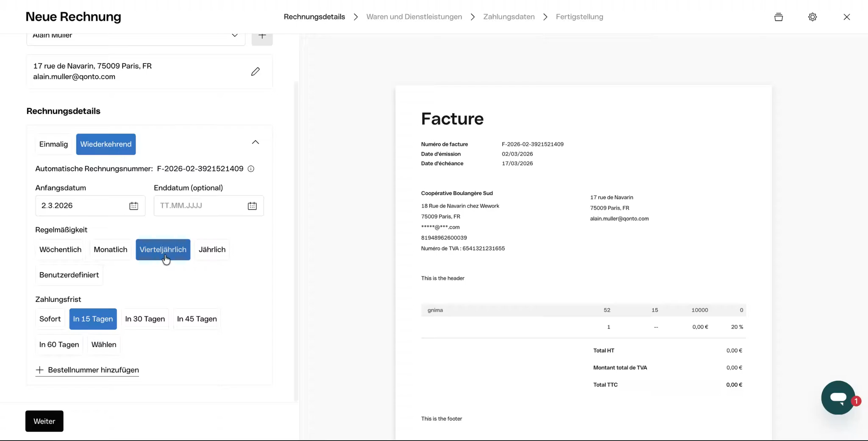868x441 pixels.
Task: Select Monatlich frequency option
Action: click(110, 249)
